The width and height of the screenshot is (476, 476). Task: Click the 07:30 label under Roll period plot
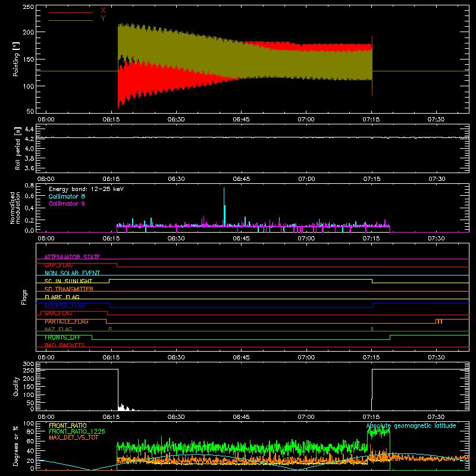pos(437,179)
